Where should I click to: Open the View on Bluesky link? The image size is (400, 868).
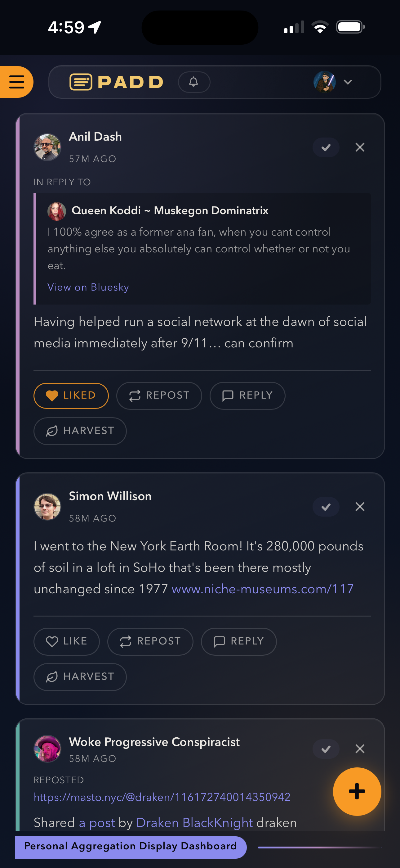pos(88,287)
